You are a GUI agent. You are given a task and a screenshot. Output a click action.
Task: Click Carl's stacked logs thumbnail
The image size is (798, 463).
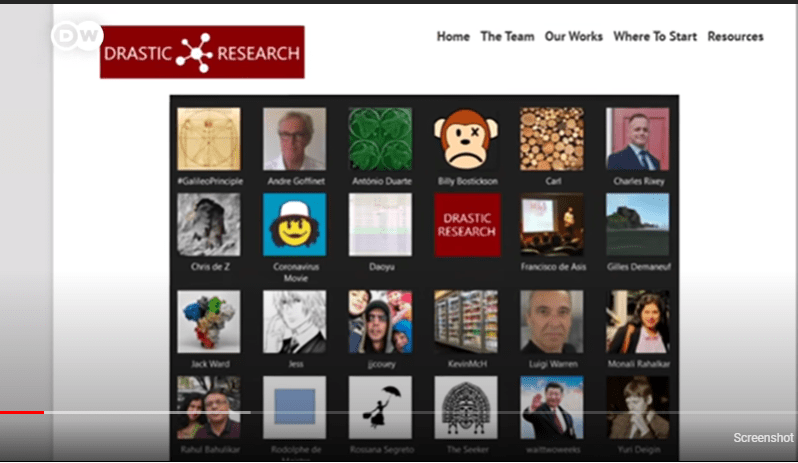tap(552, 139)
